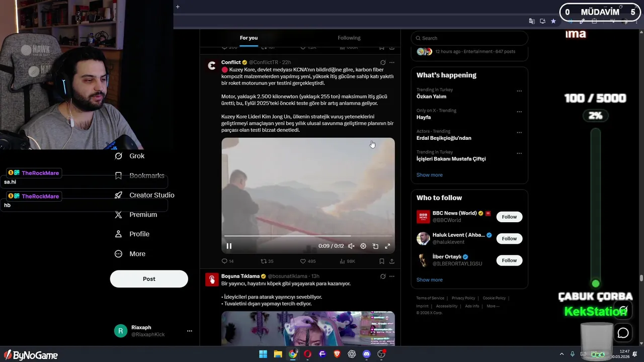Toggle picture-in-picture on the video
Viewport: 644px width, 362px height.
pyautogui.click(x=375, y=246)
